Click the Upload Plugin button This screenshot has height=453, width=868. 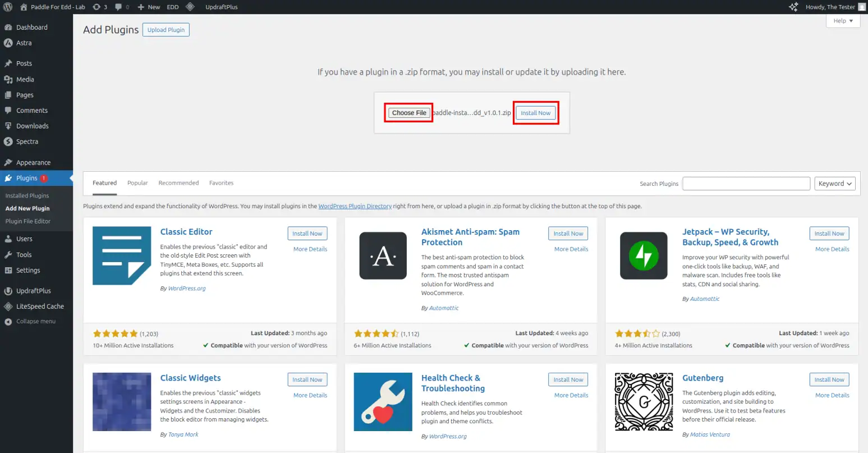click(166, 30)
